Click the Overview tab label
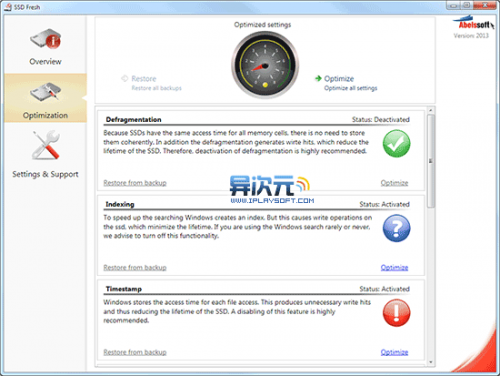500x376 pixels. coord(45,62)
